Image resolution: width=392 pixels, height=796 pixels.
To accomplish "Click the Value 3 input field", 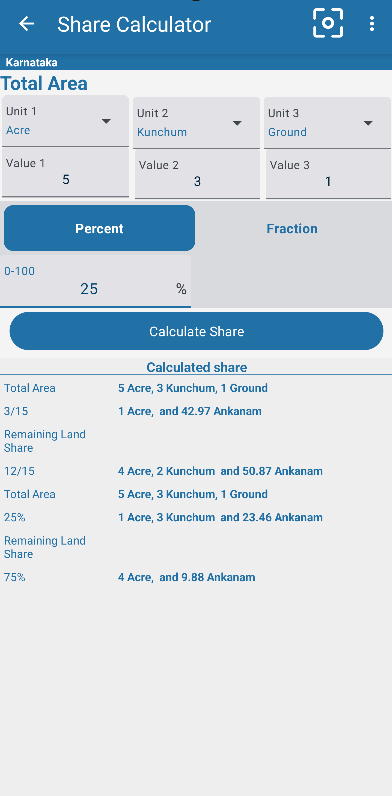I will coord(328,175).
